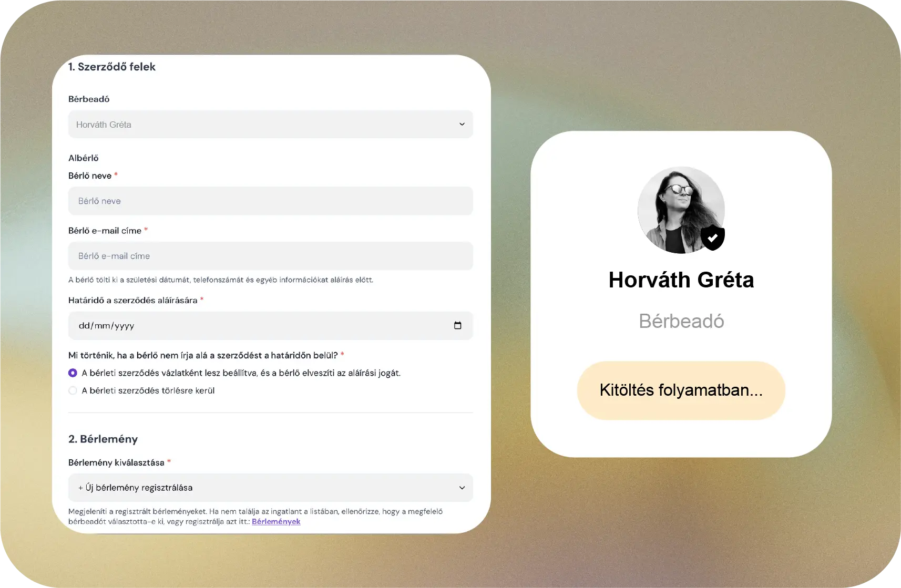The width and height of the screenshot is (901, 588).
Task: Click the 'Bérlemény kiválasztása' field label
Action: coord(116,463)
